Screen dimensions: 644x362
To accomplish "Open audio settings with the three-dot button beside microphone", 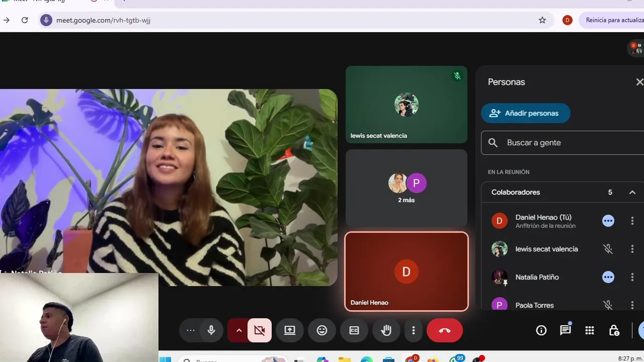I will [x=191, y=330].
